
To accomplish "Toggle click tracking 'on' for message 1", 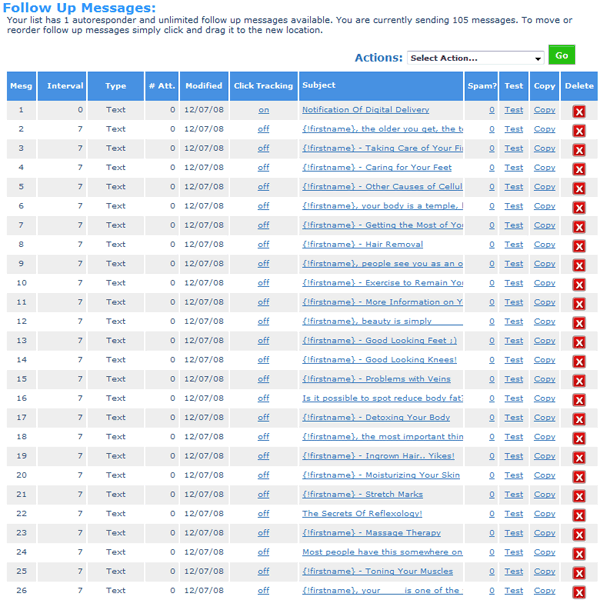I will pyautogui.click(x=263, y=110).
